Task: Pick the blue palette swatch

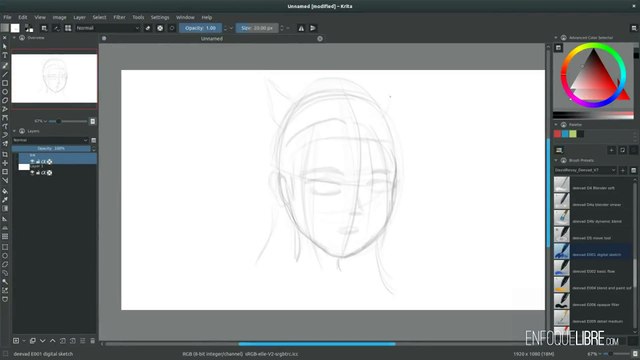Action: [x=565, y=134]
